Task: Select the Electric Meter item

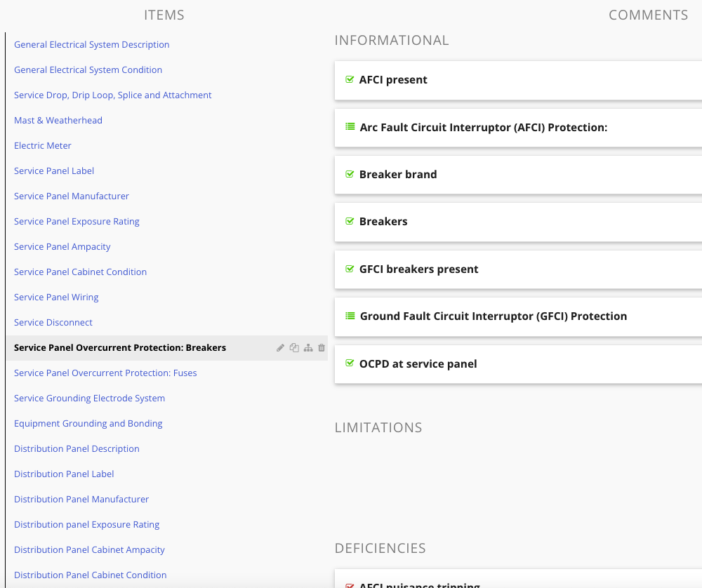Action: (x=43, y=145)
